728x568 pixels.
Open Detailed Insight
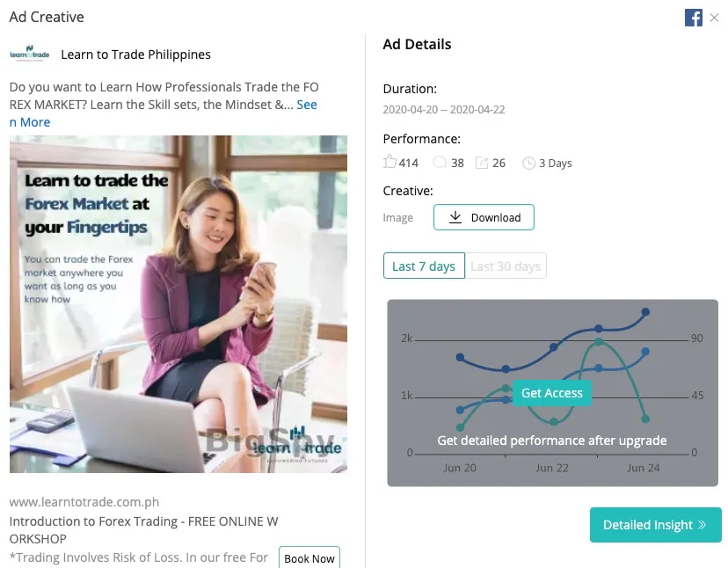655,524
